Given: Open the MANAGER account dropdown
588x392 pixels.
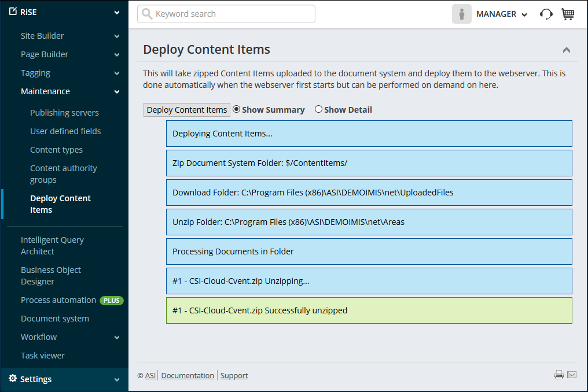Looking at the screenshot, I should click(501, 14).
